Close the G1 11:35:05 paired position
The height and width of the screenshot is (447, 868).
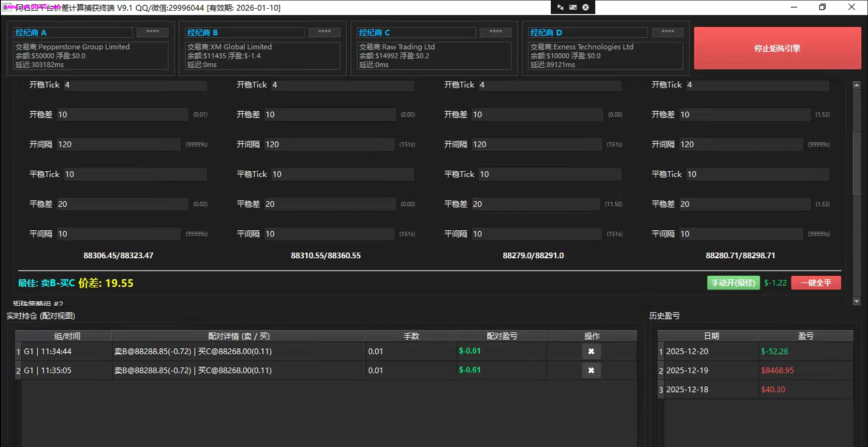point(591,371)
